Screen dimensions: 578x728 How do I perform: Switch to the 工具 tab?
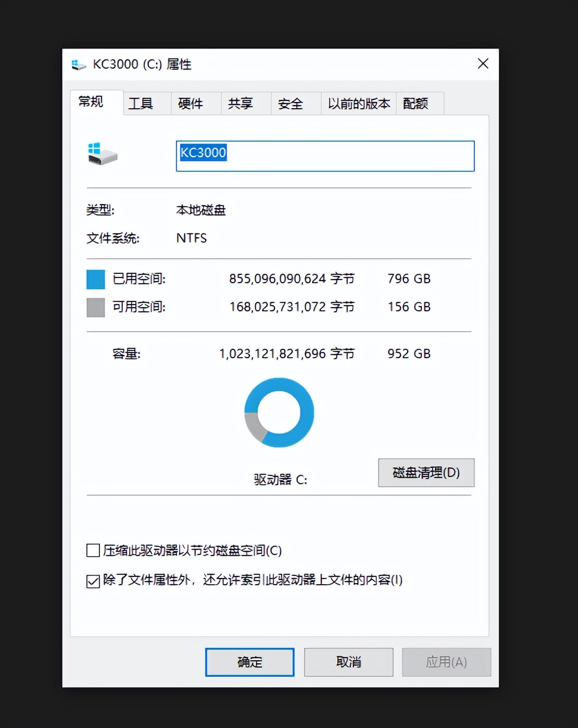tap(141, 104)
